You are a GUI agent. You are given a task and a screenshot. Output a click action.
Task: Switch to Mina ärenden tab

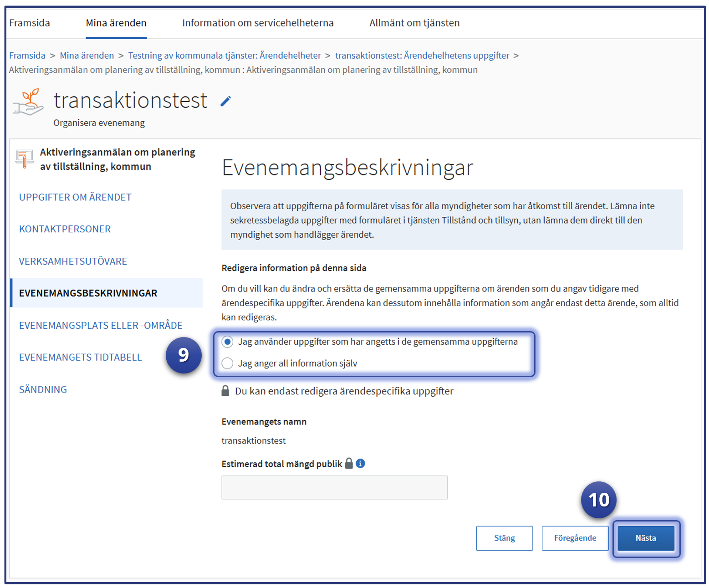(x=116, y=23)
